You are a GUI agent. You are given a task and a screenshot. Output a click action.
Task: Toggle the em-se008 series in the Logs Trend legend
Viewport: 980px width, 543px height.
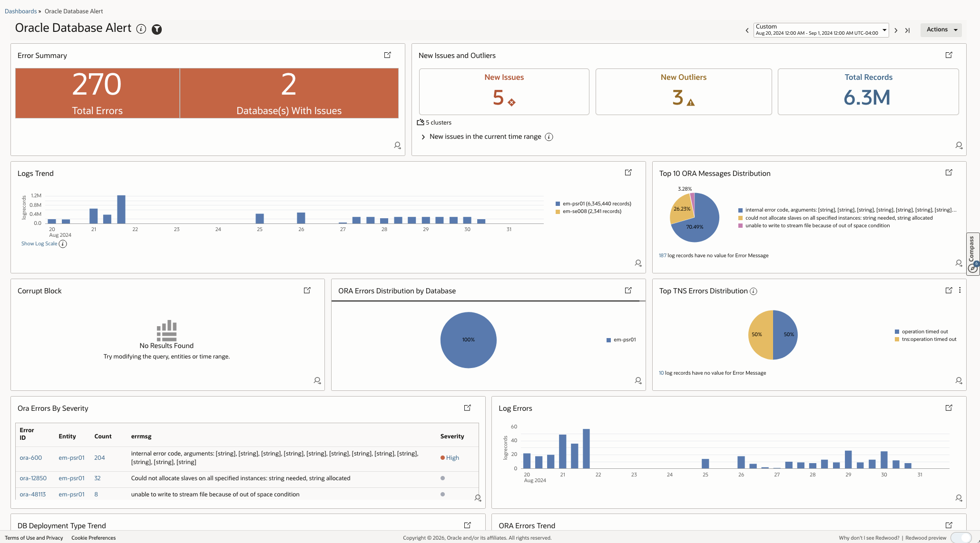588,211
